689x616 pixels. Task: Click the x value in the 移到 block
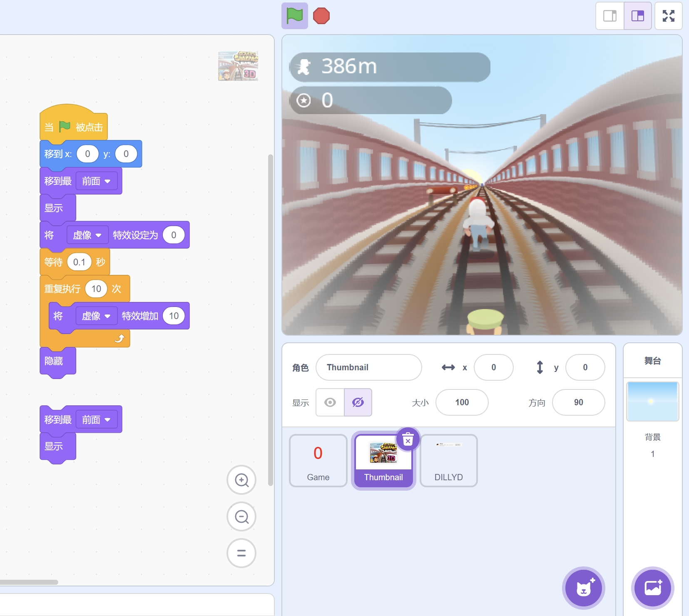click(87, 154)
